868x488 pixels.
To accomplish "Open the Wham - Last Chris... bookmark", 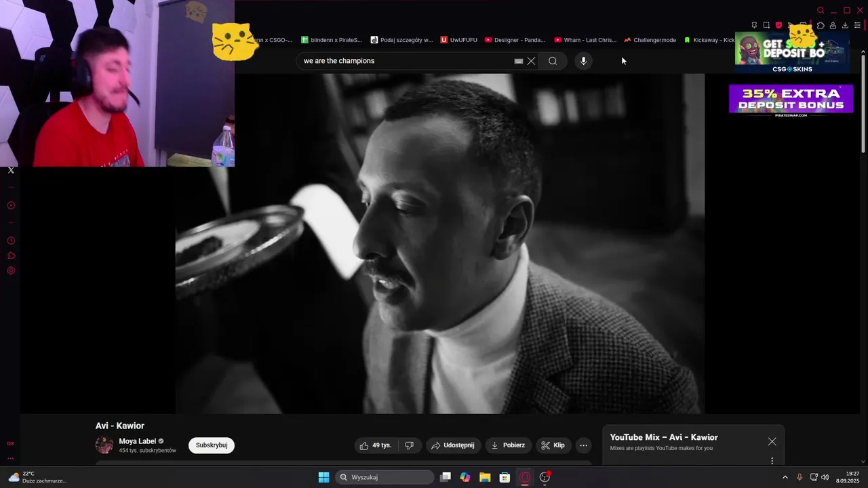I will 585,40.
